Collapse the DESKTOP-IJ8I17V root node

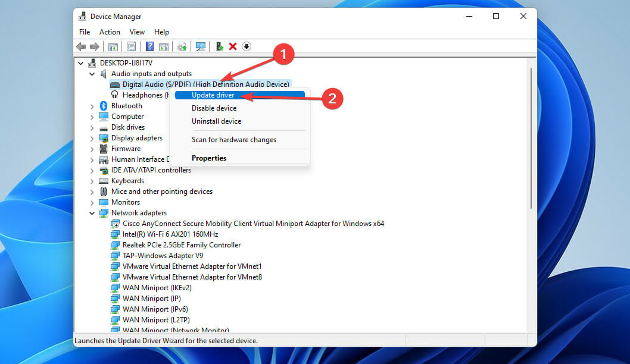[x=81, y=63]
